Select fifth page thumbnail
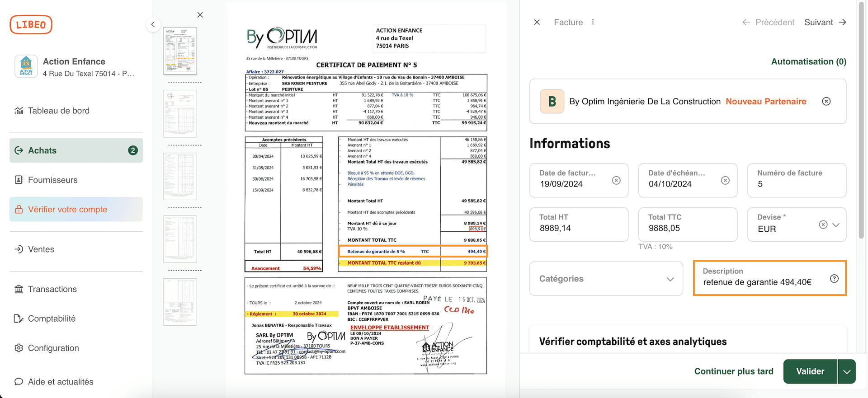 180,302
